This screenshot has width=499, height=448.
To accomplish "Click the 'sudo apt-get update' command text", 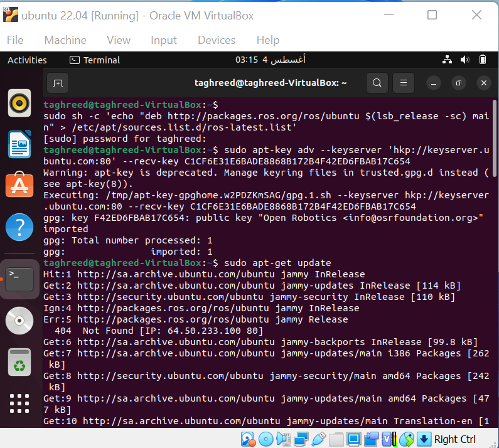I will coord(277,263).
